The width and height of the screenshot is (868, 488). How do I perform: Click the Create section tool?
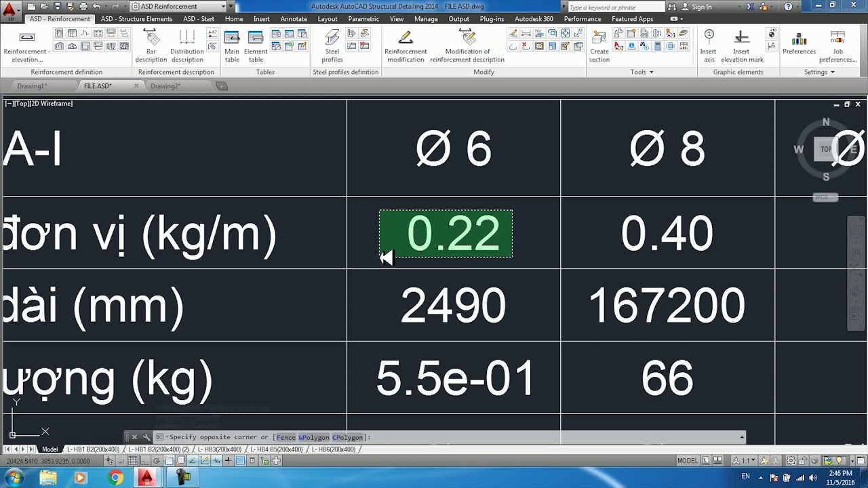(599, 45)
